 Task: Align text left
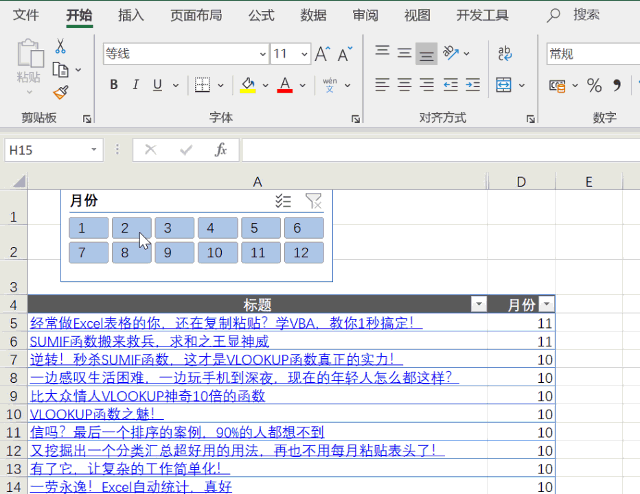(382, 85)
